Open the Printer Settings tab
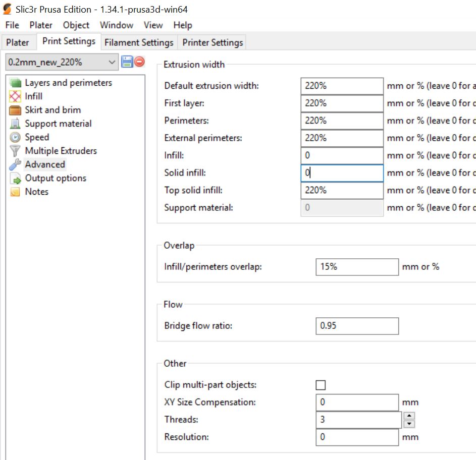This screenshot has width=476, height=460. pos(213,43)
